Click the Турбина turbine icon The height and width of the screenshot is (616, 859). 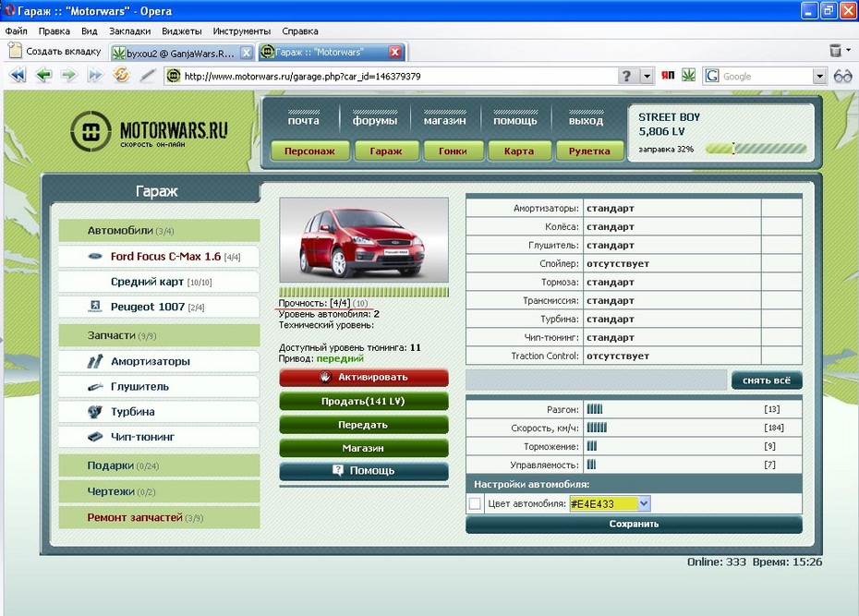(95, 412)
